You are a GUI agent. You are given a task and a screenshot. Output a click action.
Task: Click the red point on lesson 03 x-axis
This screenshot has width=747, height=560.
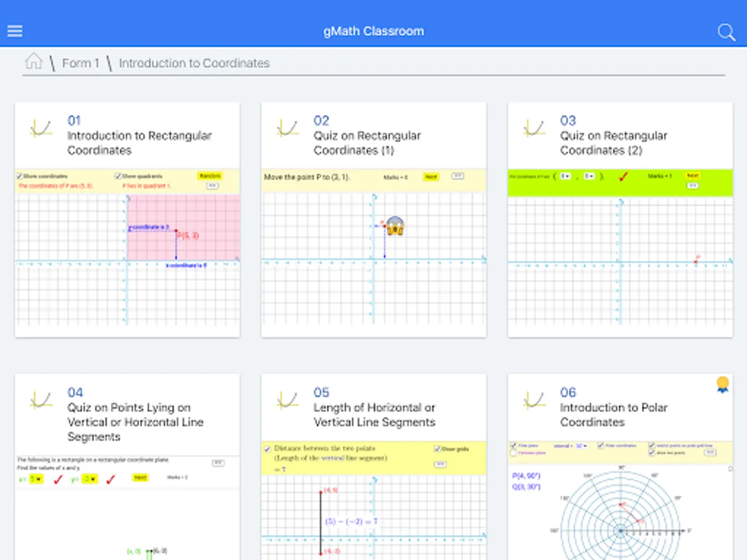tap(696, 261)
